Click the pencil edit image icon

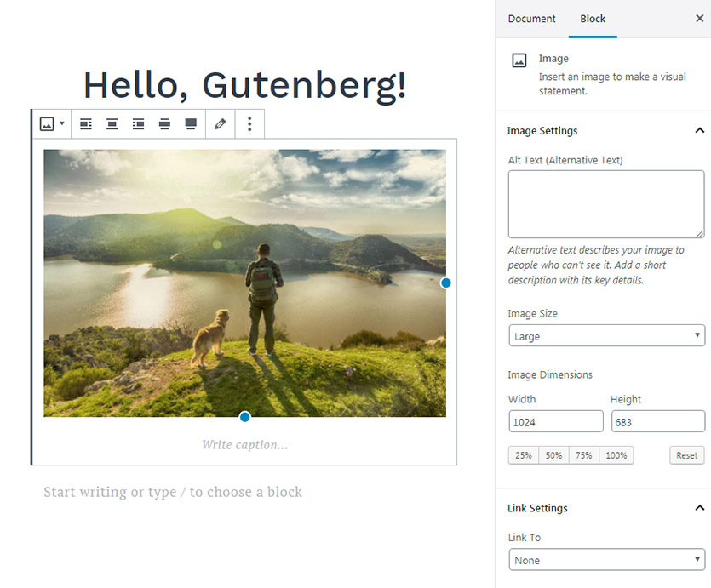221,123
